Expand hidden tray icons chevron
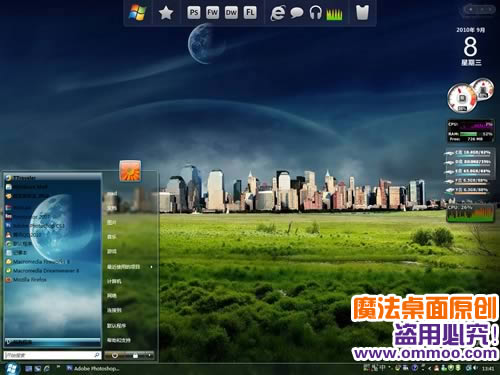Screen dimensions: 500x375 [x=430, y=368]
